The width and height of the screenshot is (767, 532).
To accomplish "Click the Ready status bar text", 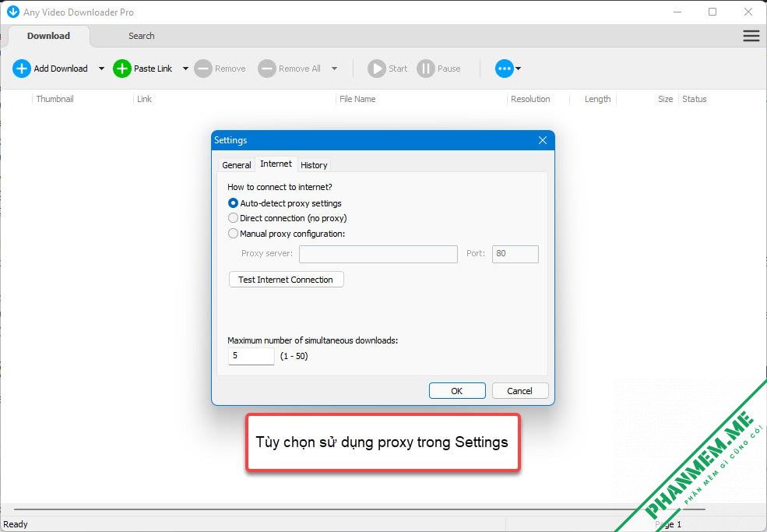I will point(16,524).
